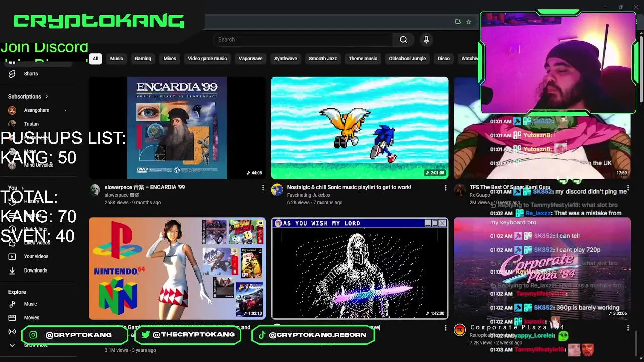Open slowerpace ENCARDIA '99 video title

pos(144,187)
